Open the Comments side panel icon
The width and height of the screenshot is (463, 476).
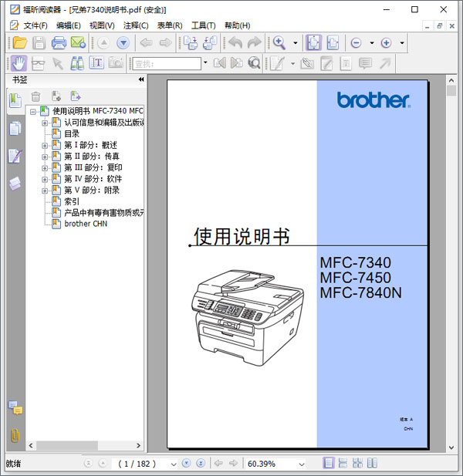point(15,407)
